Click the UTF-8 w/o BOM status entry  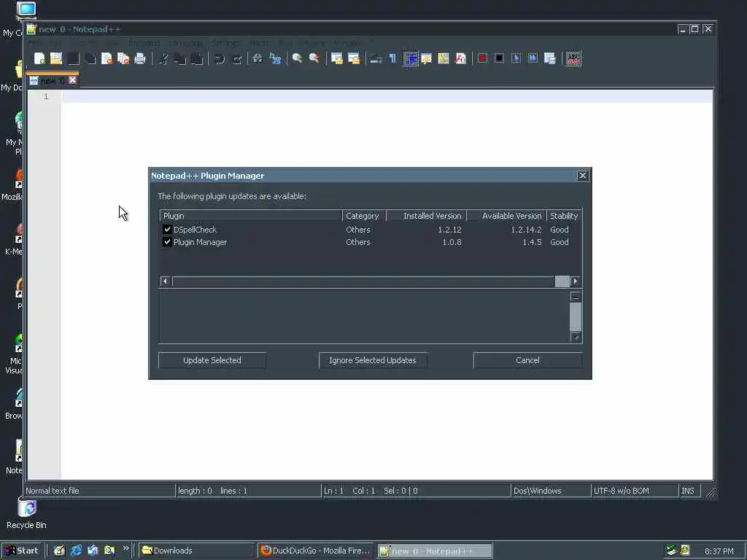click(x=634, y=491)
